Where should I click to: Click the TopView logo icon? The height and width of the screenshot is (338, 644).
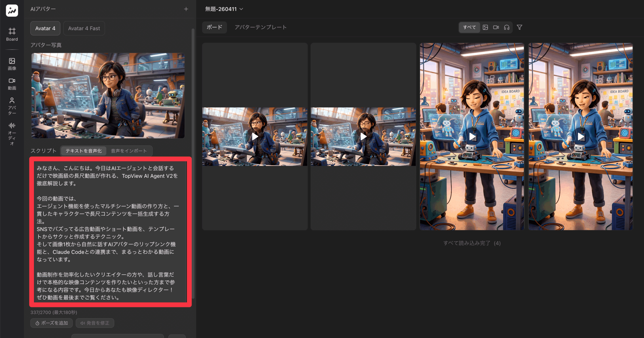pos(12,11)
